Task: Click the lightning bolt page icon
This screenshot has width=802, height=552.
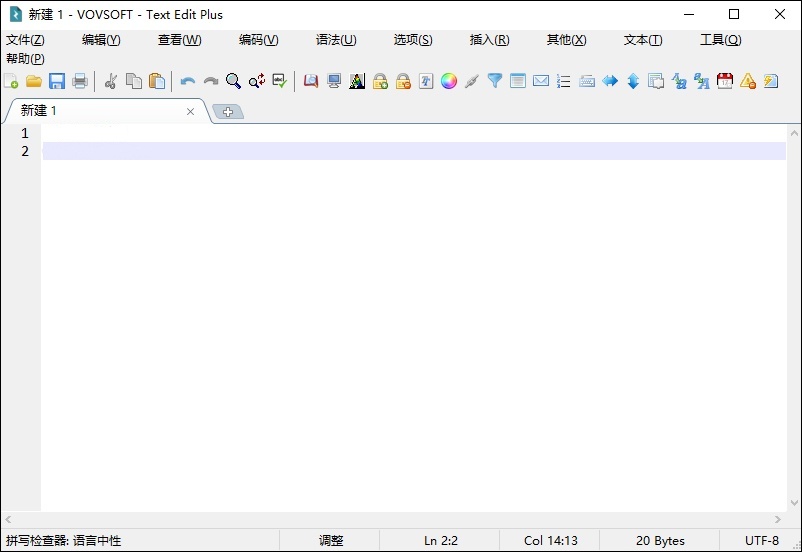Action: point(771,81)
